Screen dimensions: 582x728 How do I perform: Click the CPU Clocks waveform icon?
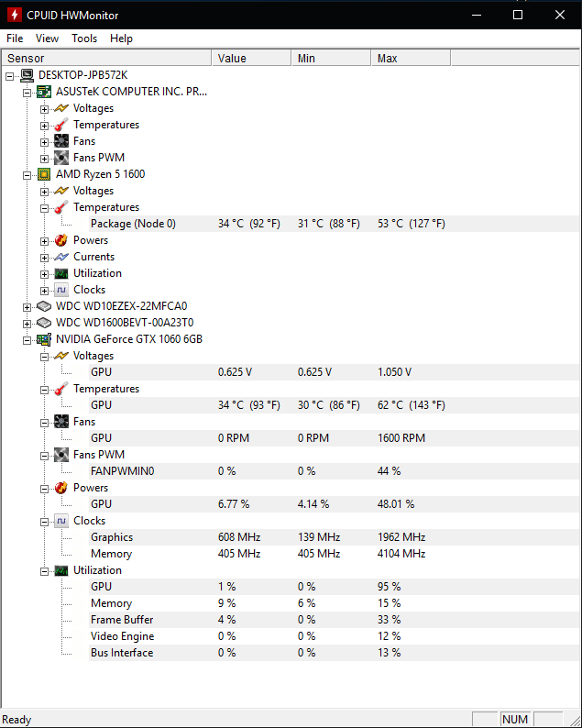(61, 290)
